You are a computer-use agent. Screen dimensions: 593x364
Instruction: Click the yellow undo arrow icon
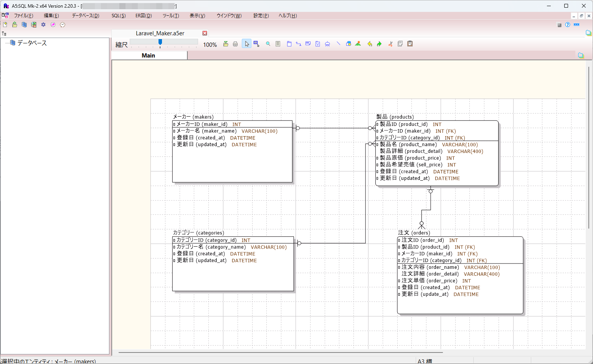(370, 44)
